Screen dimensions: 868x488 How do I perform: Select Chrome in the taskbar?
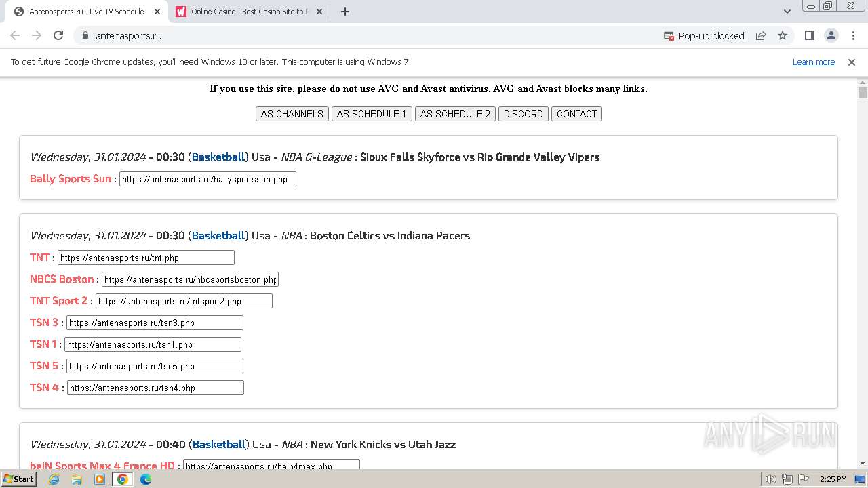[x=123, y=479]
